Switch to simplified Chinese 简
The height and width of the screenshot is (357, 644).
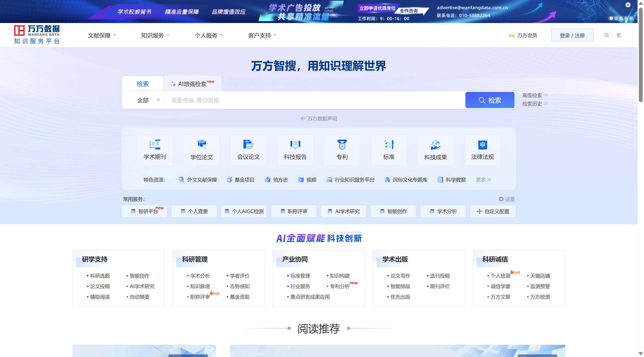(606, 35)
